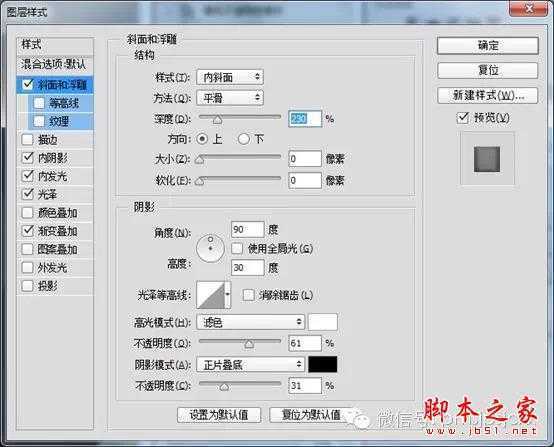
Task: Open the 内阴影 settings entry
Action: point(53,158)
